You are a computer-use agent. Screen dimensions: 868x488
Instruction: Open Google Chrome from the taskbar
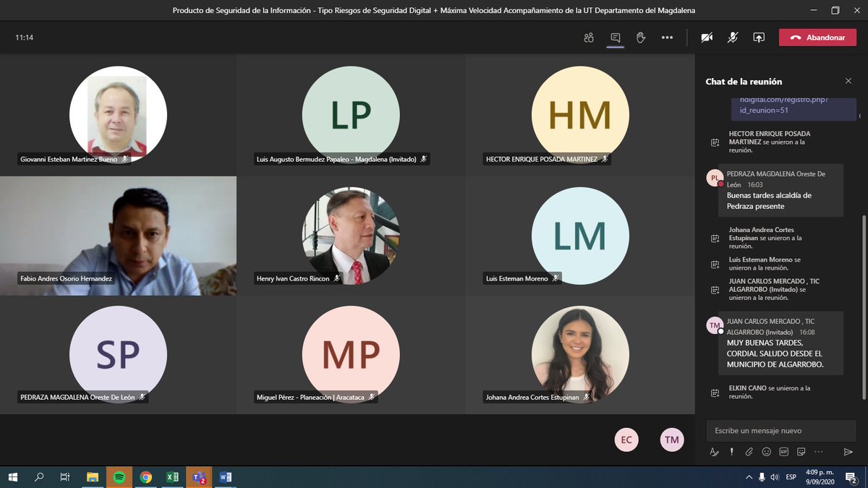(x=145, y=477)
